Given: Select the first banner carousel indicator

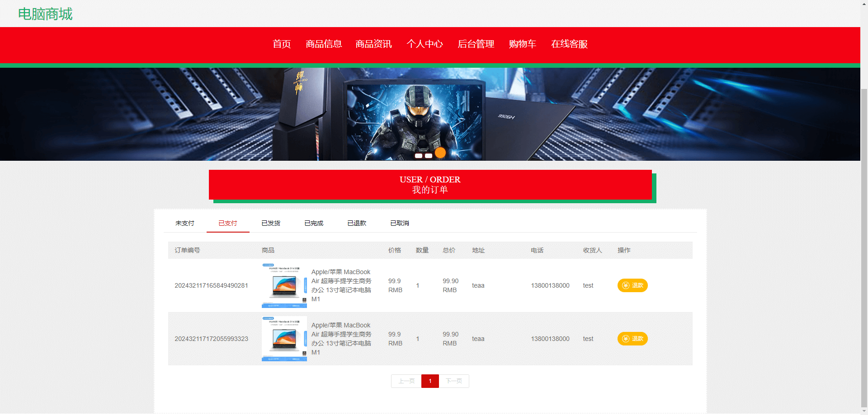Looking at the screenshot, I should [419, 156].
